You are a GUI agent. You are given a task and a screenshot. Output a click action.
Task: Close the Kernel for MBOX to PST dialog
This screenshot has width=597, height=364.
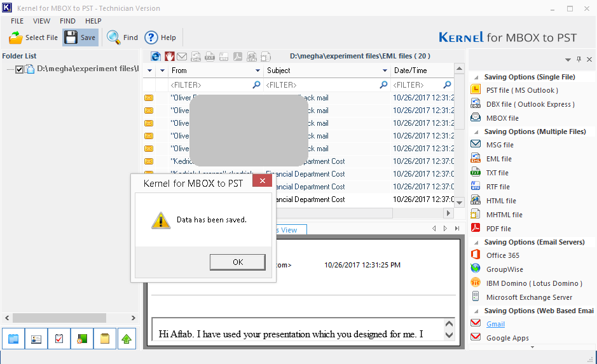pos(263,180)
